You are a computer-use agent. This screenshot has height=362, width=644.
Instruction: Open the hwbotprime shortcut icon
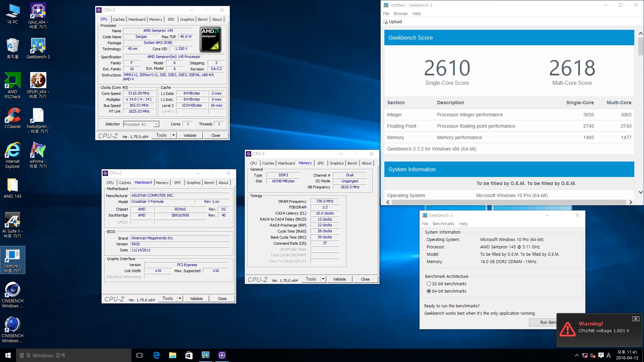38,120
